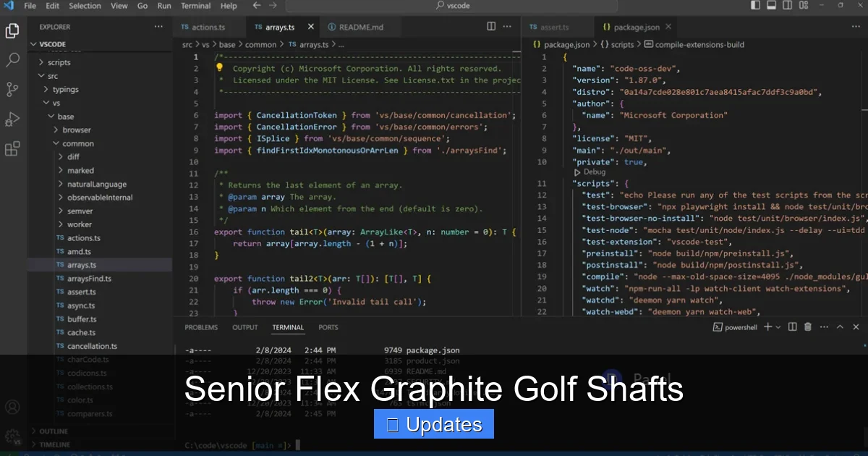868x456 pixels.
Task: Close the arrays.ts tab
Action: [x=311, y=27]
